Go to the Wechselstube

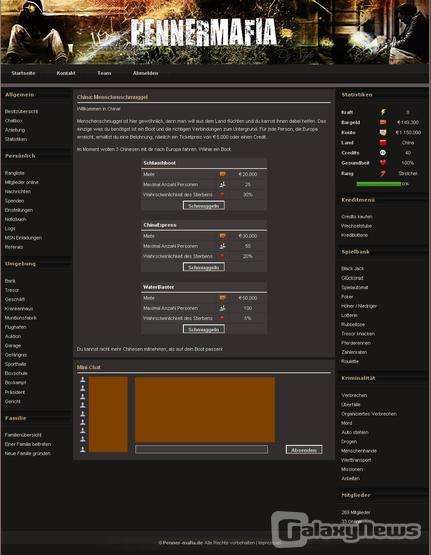356,226
